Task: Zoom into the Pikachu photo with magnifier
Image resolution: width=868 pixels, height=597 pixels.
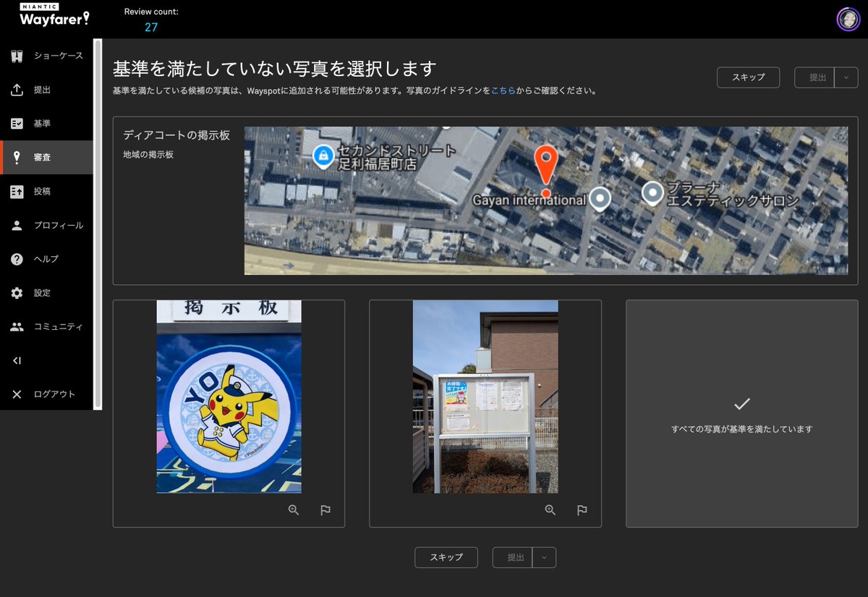Action: click(294, 510)
